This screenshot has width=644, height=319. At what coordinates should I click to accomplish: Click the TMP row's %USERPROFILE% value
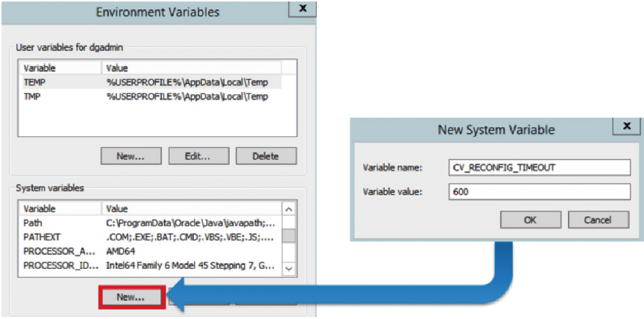point(187,97)
